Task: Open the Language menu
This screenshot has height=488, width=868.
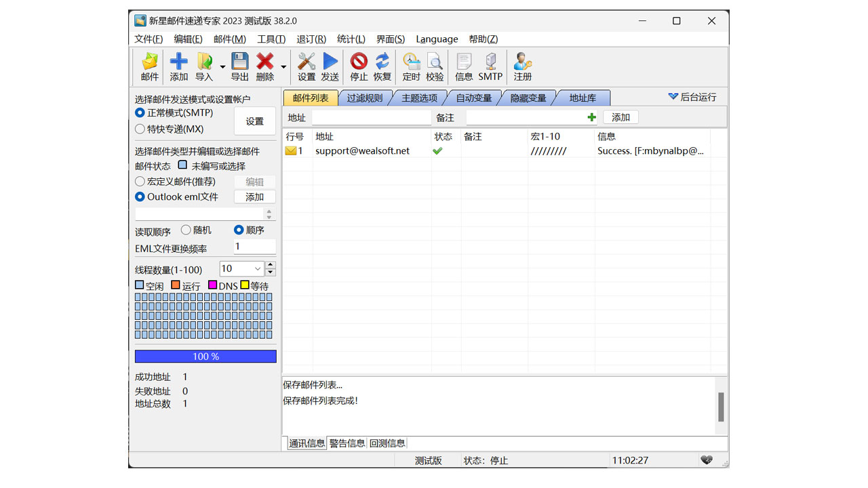Action: pos(437,39)
